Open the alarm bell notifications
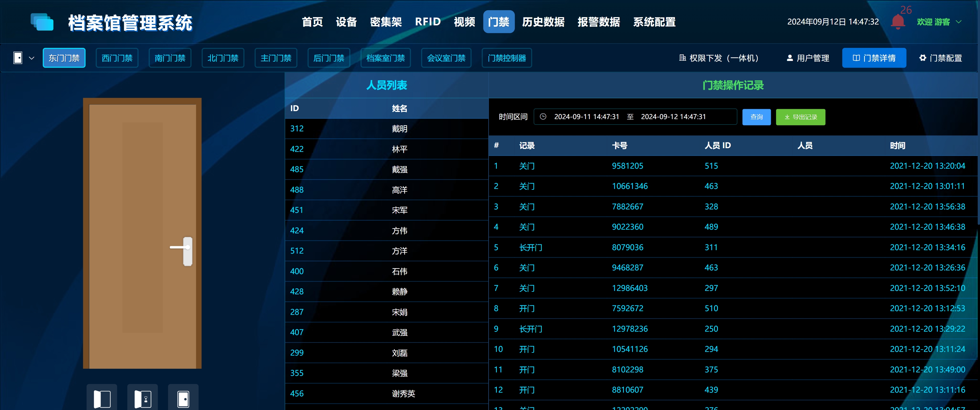This screenshot has width=980, height=410. pyautogui.click(x=897, y=22)
